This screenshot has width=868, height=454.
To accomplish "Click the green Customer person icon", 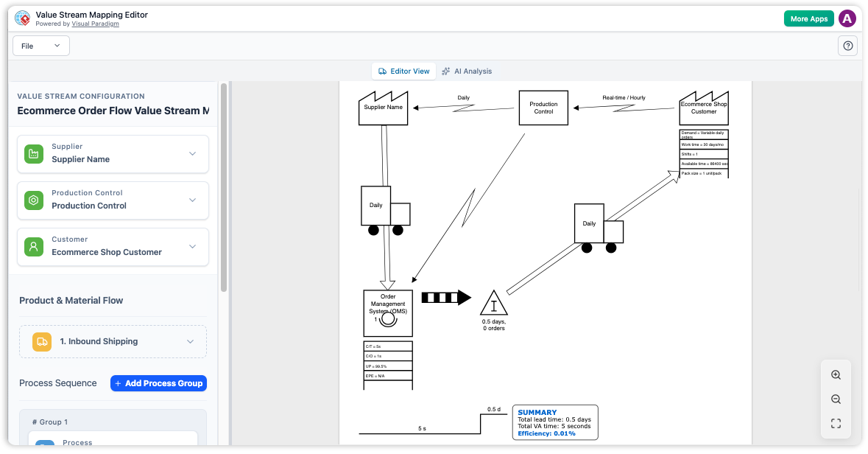I will pyautogui.click(x=33, y=246).
